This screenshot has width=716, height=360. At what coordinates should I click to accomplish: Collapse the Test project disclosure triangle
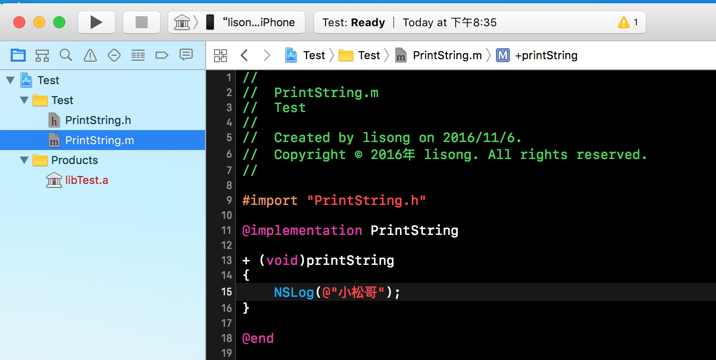(x=10, y=80)
